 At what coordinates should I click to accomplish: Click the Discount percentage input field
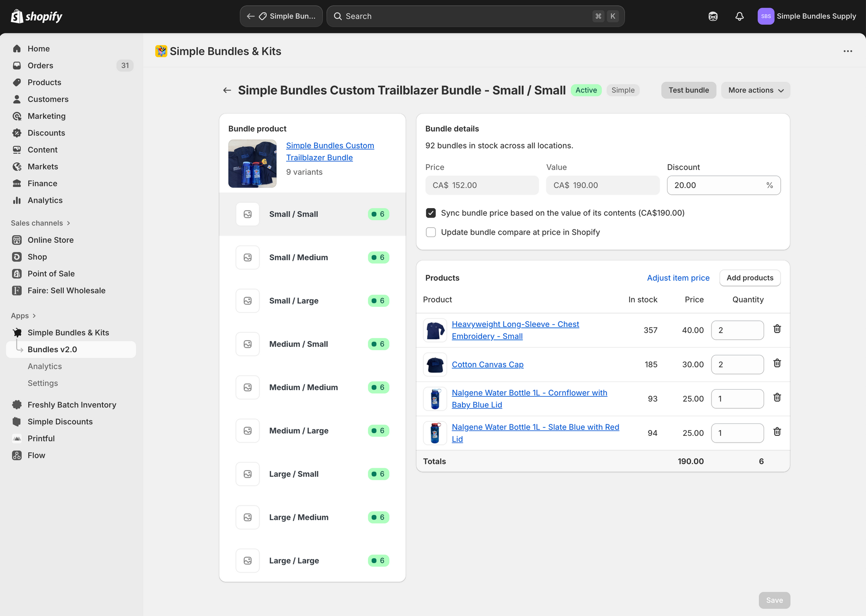point(724,185)
